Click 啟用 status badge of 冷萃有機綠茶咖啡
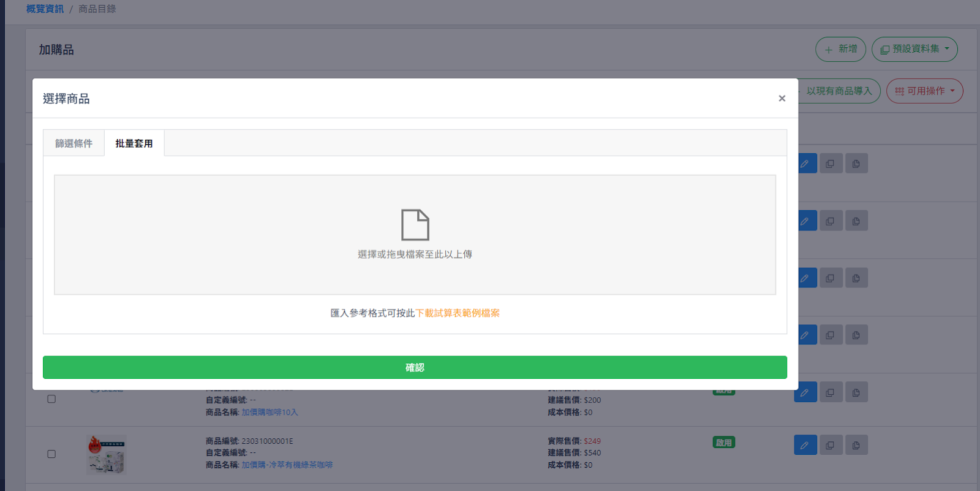 coord(724,443)
